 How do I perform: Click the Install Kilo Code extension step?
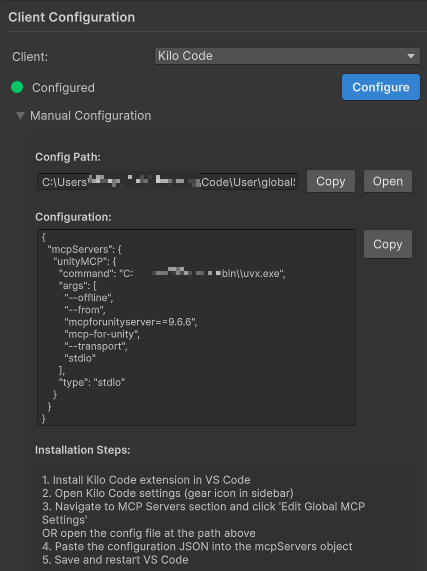pos(146,480)
